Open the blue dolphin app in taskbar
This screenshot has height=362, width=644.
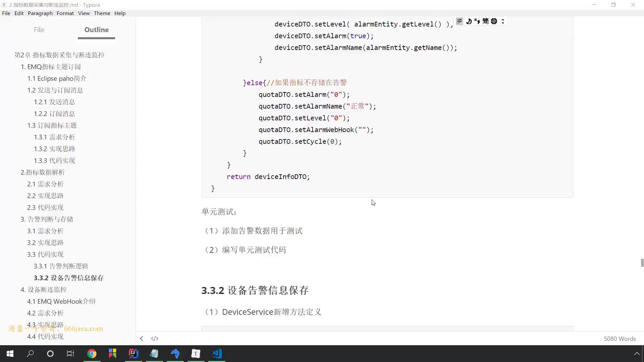[175, 354]
